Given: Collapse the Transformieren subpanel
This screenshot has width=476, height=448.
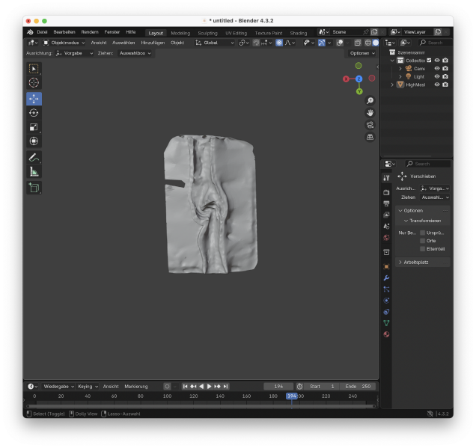Looking at the screenshot, I should pos(423,221).
